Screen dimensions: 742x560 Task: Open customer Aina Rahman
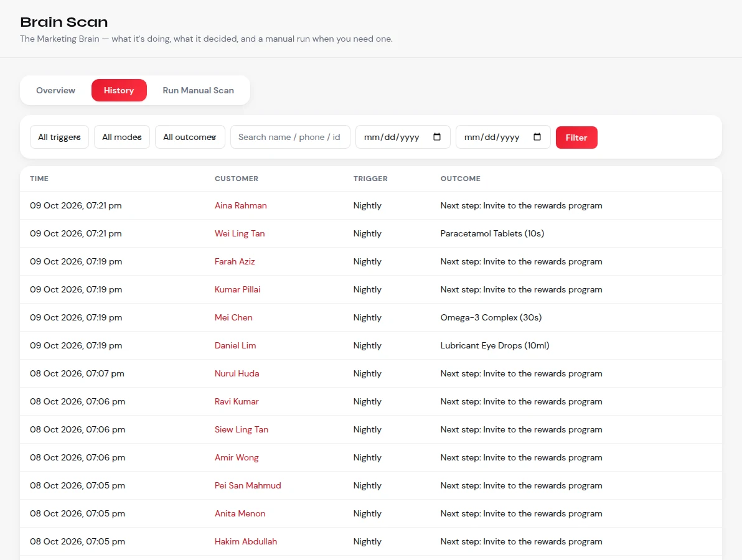(240, 205)
